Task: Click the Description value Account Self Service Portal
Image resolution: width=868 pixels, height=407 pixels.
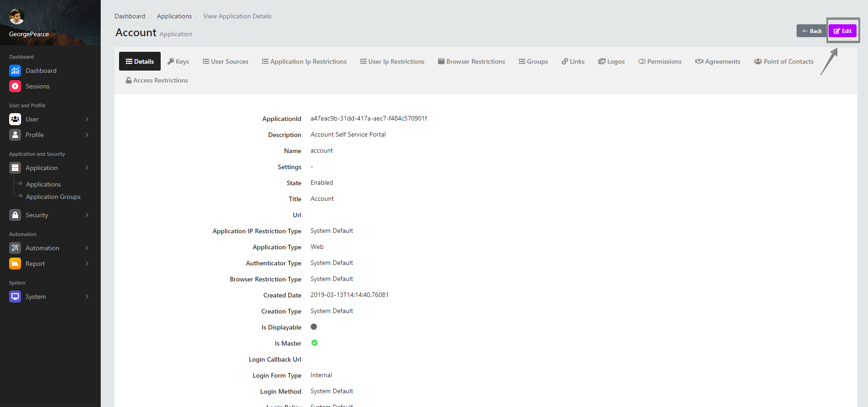Action: [x=348, y=134]
